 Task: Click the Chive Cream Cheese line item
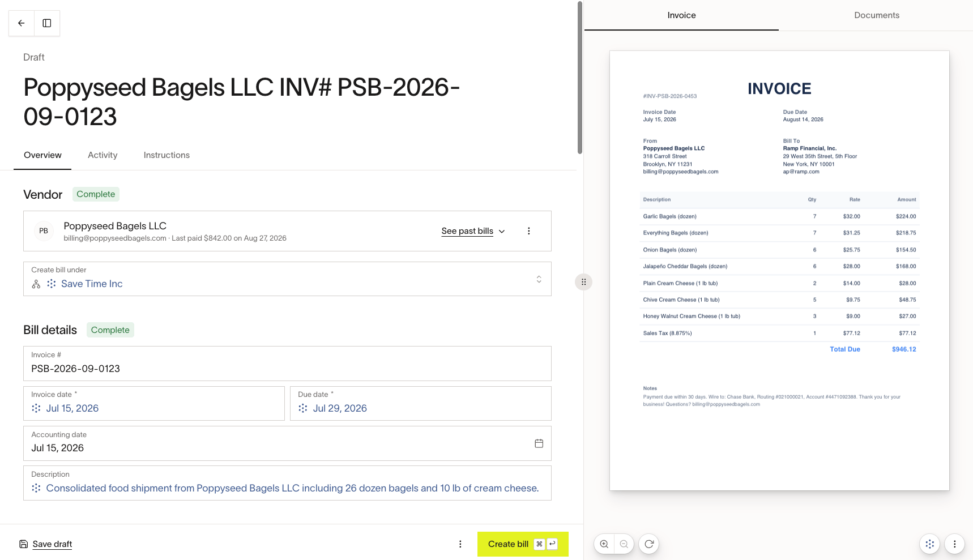779,300
